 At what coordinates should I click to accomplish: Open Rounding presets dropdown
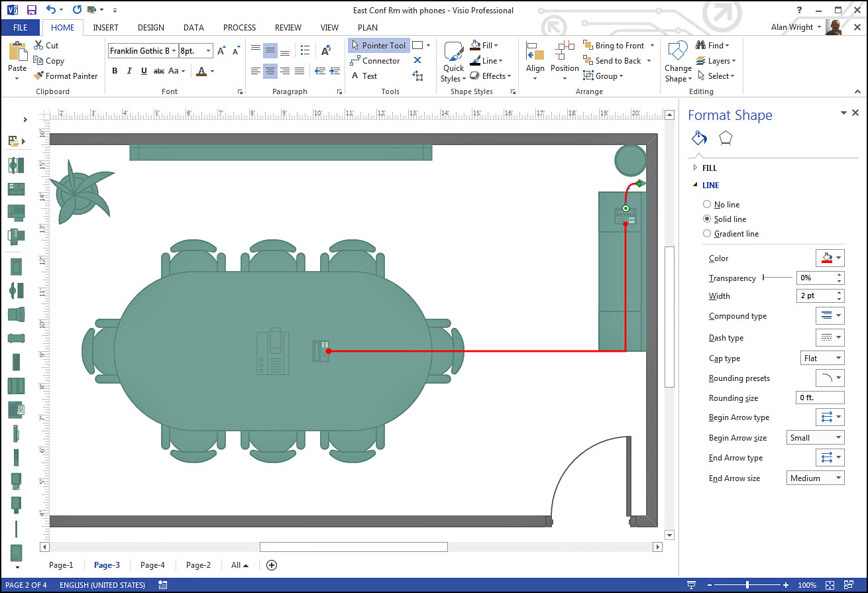click(x=830, y=378)
